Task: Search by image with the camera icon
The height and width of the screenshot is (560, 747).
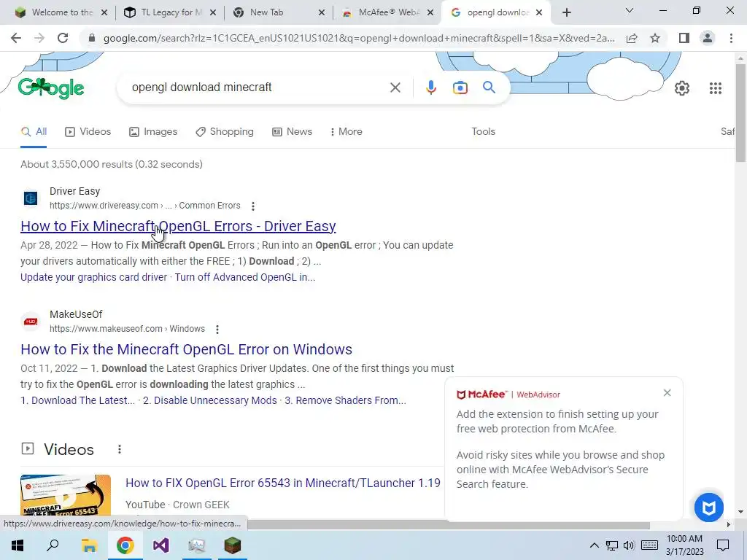Action: coord(460,87)
